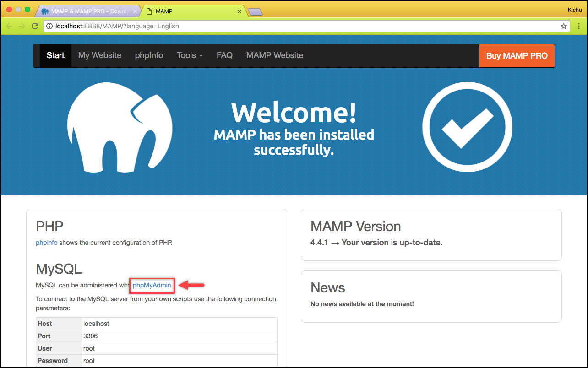
Task: Click the MAMP elephant favicon on first tab
Action: coord(45,11)
